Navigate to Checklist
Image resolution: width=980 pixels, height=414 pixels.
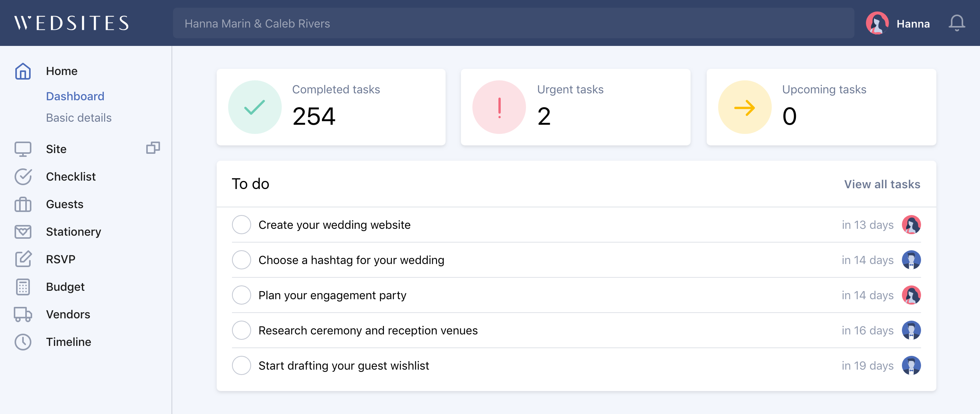coord(71,177)
